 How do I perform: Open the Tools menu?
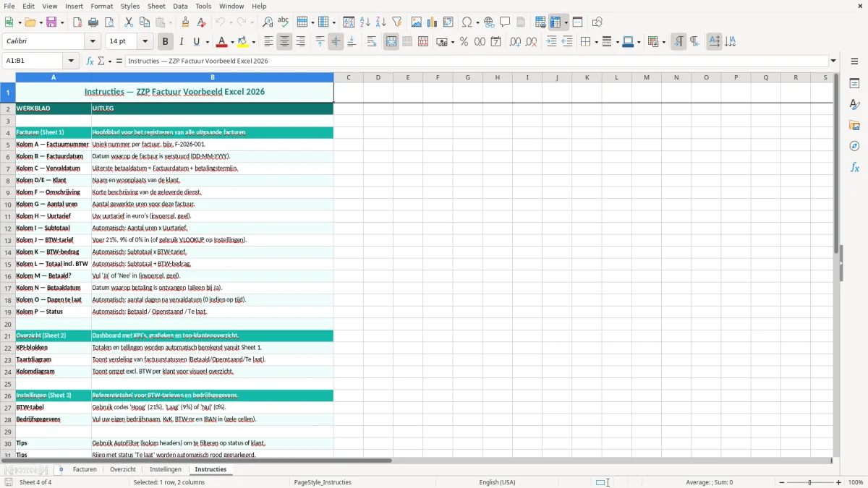pyautogui.click(x=203, y=6)
